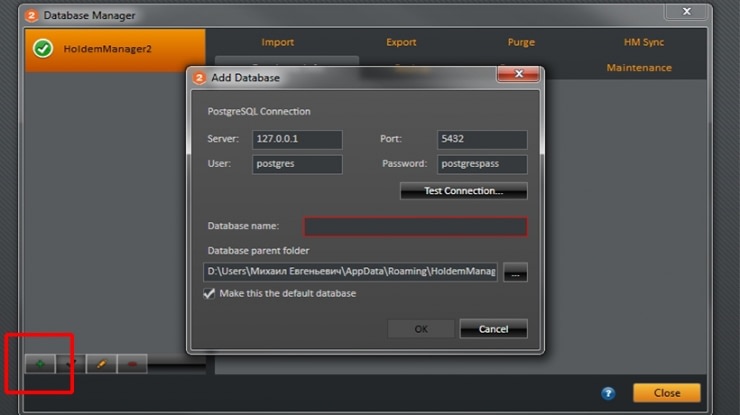Cancel the Add Database dialog
This screenshot has height=415, width=740.
[493, 329]
